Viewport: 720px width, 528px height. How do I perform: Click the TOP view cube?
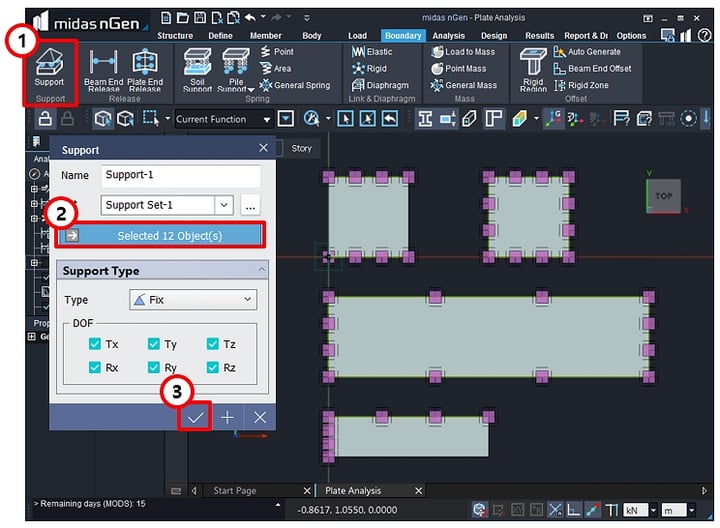pyautogui.click(x=663, y=196)
